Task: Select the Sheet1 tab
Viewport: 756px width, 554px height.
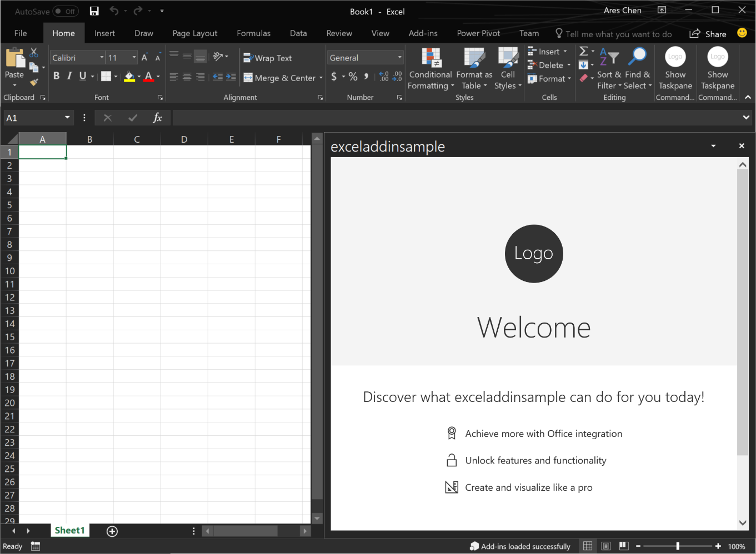Action: [70, 530]
